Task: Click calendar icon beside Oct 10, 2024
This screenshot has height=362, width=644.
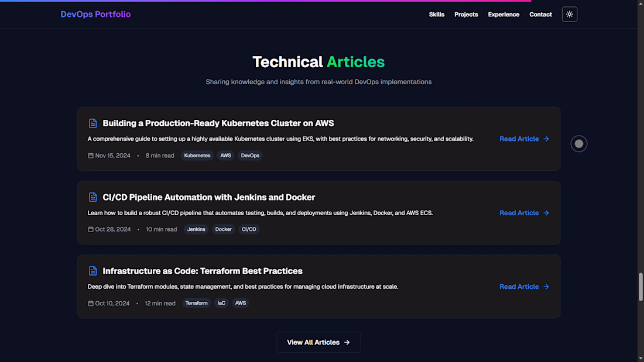Action: click(x=90, y=304)
